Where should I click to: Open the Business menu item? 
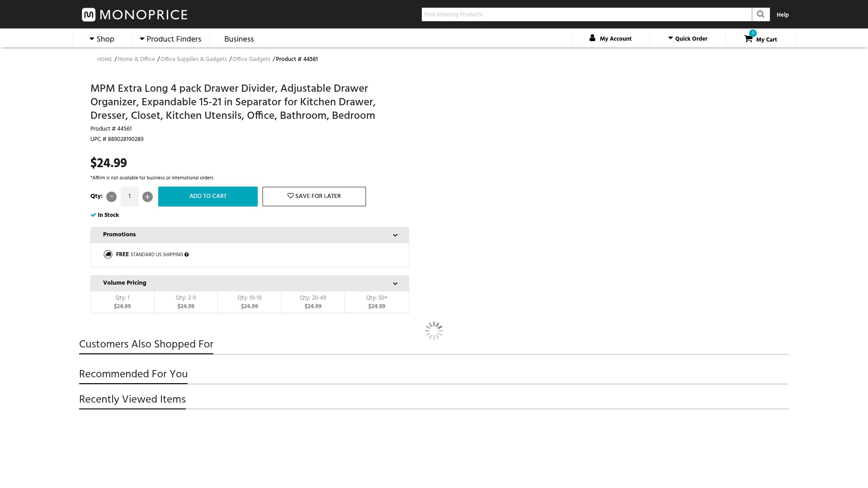click(x=239, y=39)
